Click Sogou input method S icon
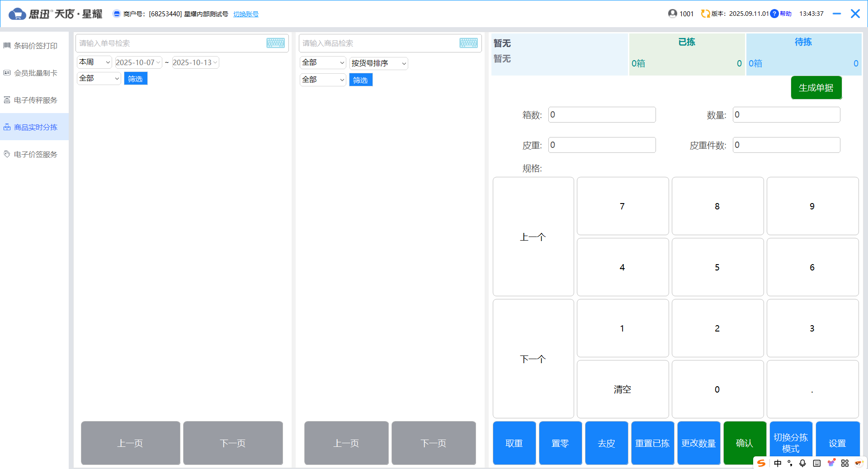Viewport: 868px width, 469px height. point(761,463)
